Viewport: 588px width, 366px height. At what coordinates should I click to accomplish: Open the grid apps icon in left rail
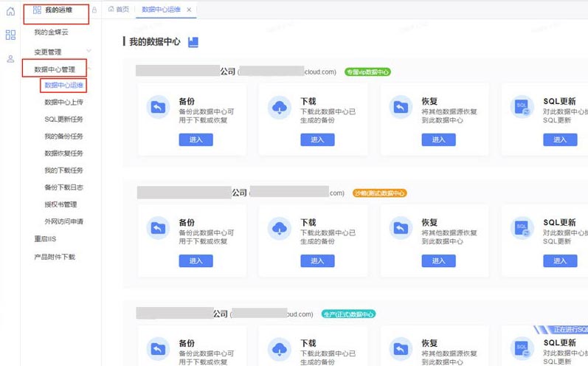(x=10, y=35)
